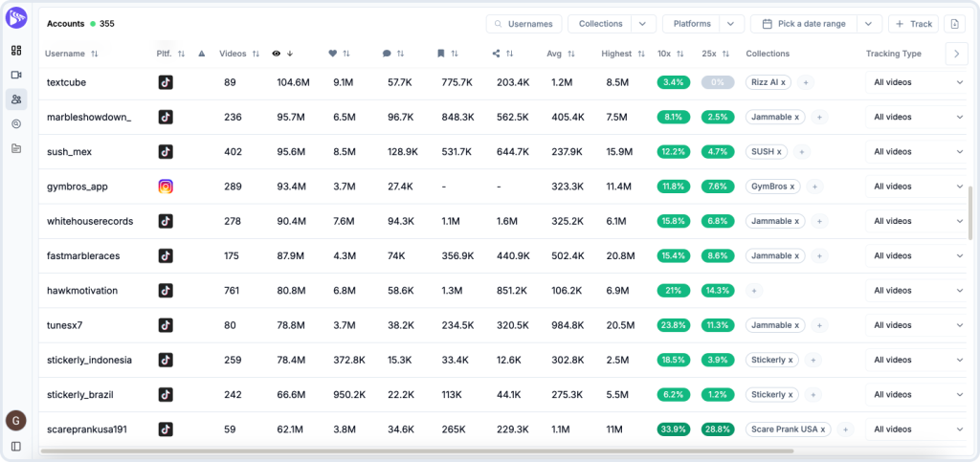Open the user avatar G
The image size is (980, 462).
click(x=16, y=421)
